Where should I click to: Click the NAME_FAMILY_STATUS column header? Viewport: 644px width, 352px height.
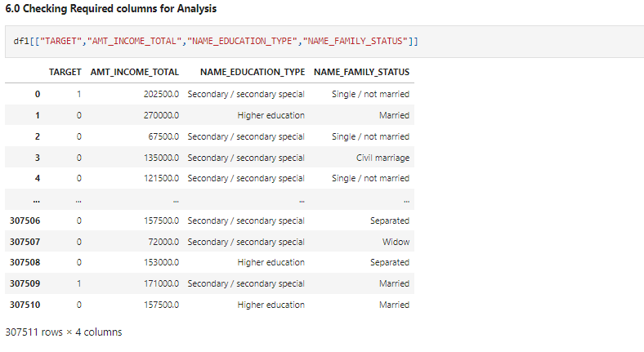(x=361, y=72)
